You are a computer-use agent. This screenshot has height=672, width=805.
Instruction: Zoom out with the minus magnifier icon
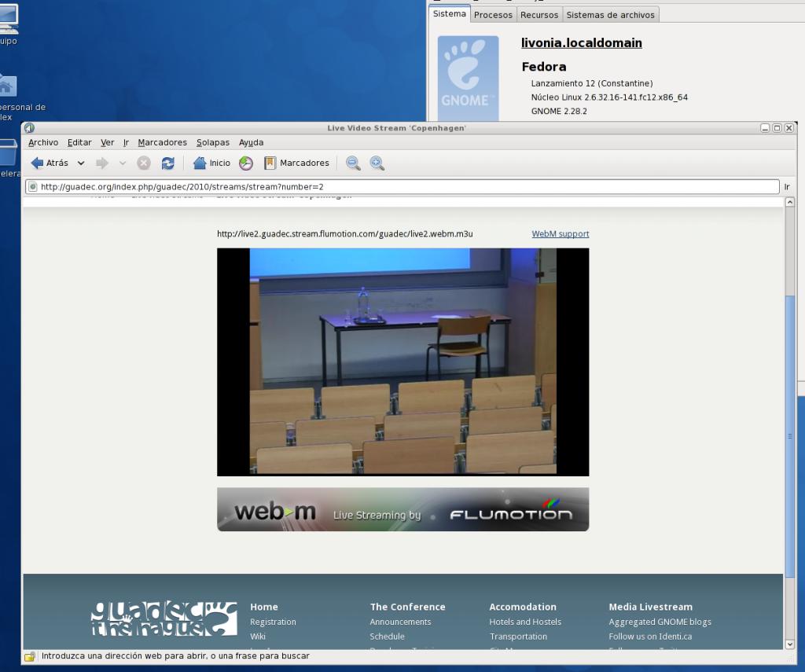pyautogui.click(x=353, y=163)
